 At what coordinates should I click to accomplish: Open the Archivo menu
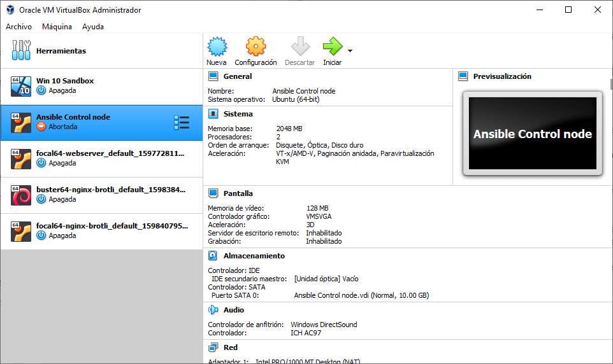pos(18,27)
